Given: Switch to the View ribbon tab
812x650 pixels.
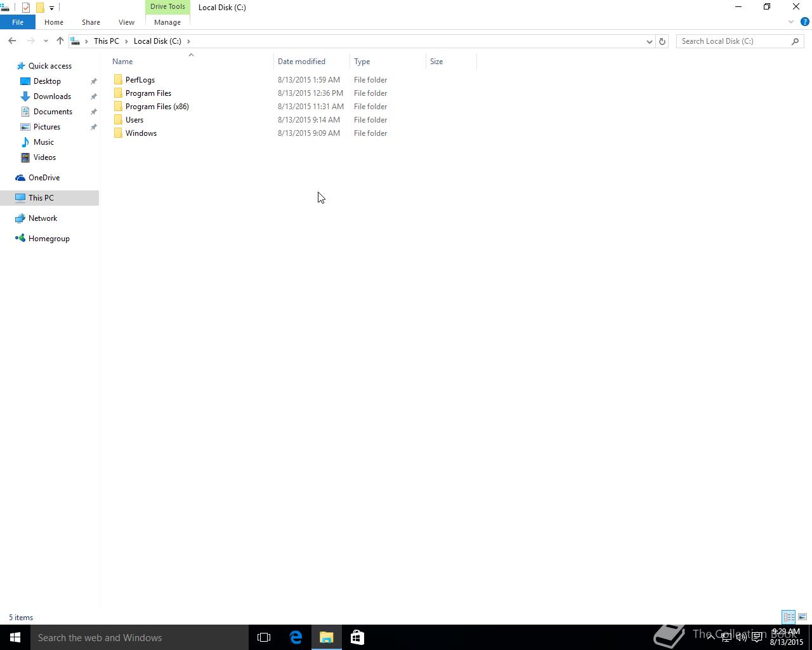Looking at the screenshot, I should pyautogui.click(x=126, y=22).
